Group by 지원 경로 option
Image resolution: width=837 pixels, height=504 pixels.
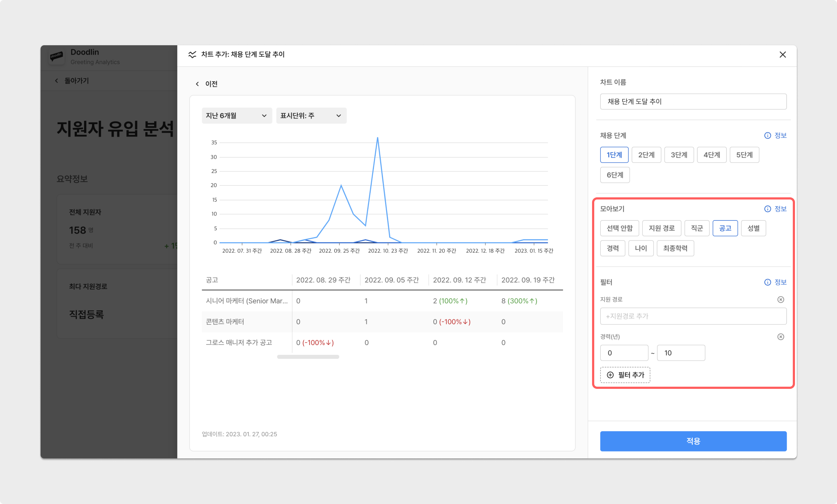(662, 228)
